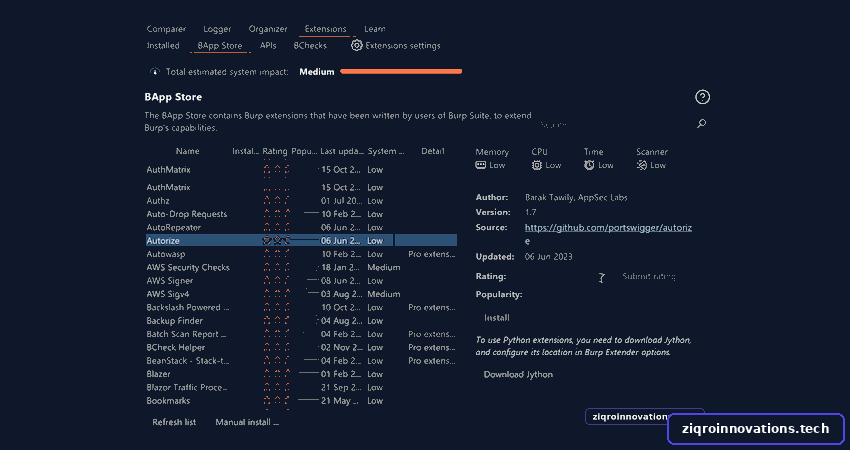Select the Blazor Traffic Processor extension
This screenshot has width=850, height=450.
pos(301,387)
